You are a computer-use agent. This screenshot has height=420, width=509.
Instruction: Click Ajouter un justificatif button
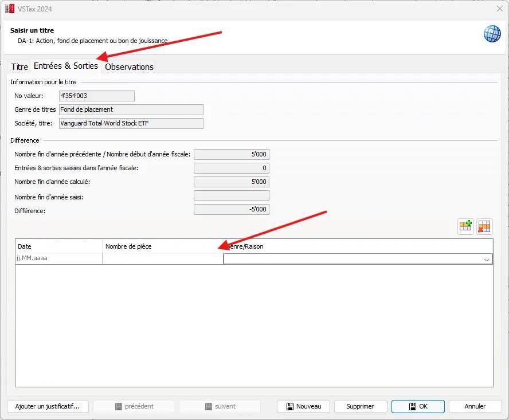point(48,406)
